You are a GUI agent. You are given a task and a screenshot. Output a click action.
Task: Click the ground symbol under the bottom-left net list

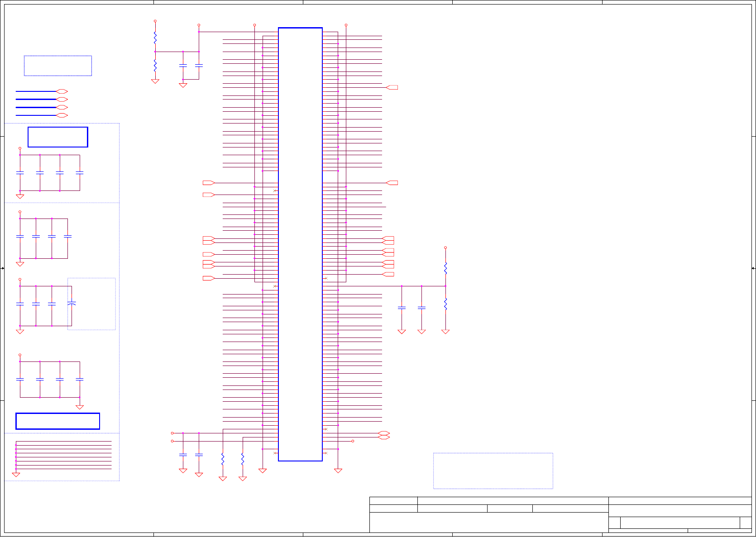point(16,475)
